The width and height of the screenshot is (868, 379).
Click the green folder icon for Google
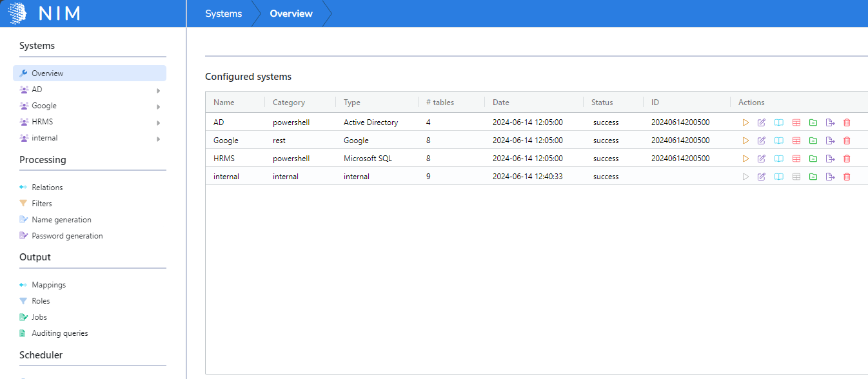813,141
